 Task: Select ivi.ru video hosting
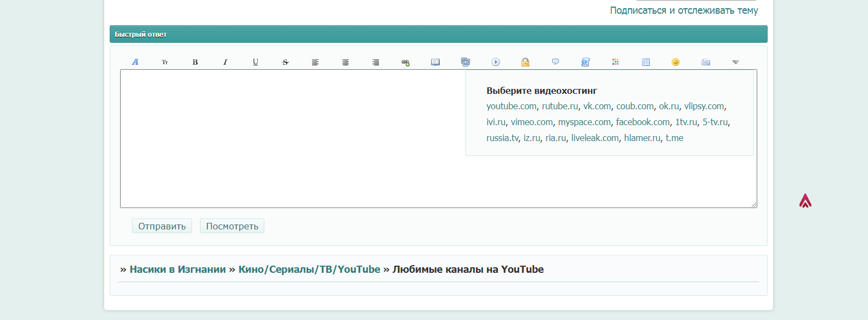coord(496,122)
